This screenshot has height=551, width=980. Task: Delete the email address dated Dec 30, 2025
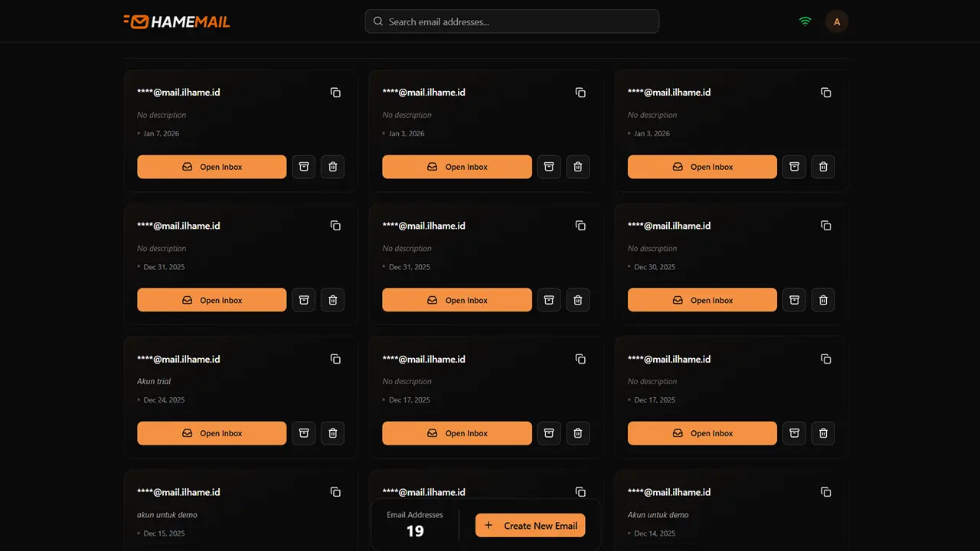coord(823,299)
